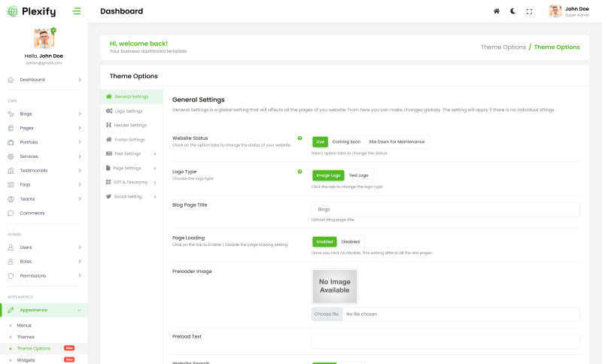
Task: Click help icon beside Website Status
Action: pos(299,138)
